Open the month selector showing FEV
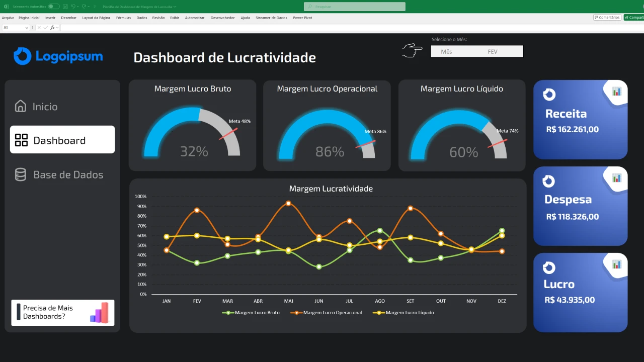The height and width of the screenshot is (362, 644). point(492,51)
